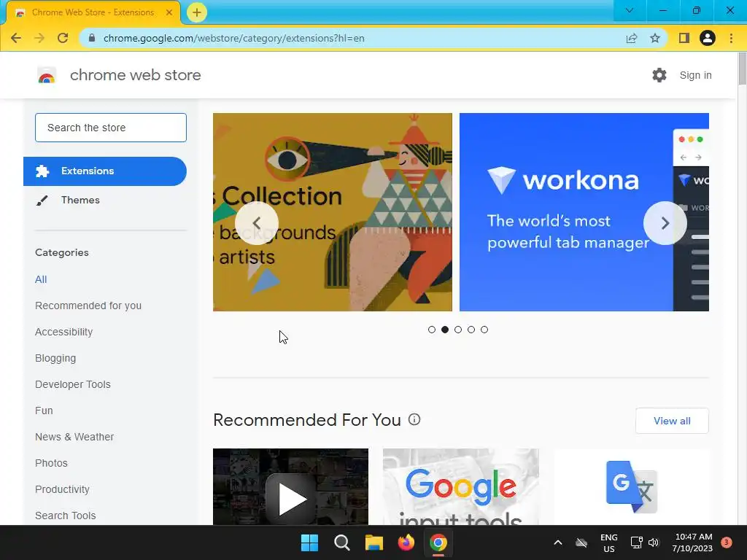Click the Themes paintbrush icon

pos(42,201)
